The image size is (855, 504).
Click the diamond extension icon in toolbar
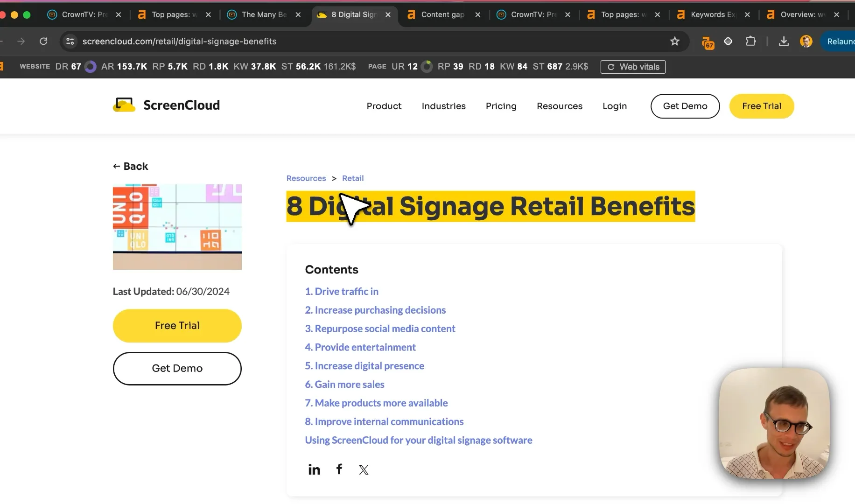pos(728,42)
